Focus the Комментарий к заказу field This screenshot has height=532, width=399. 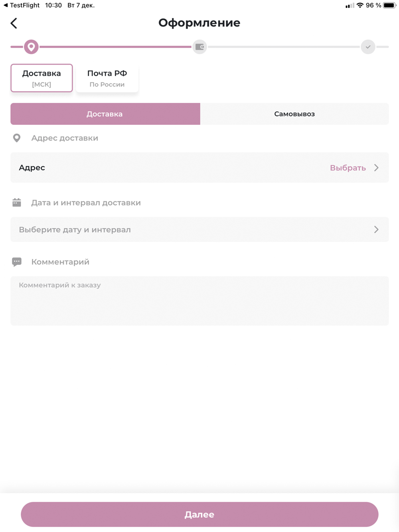tap(199, 301)
